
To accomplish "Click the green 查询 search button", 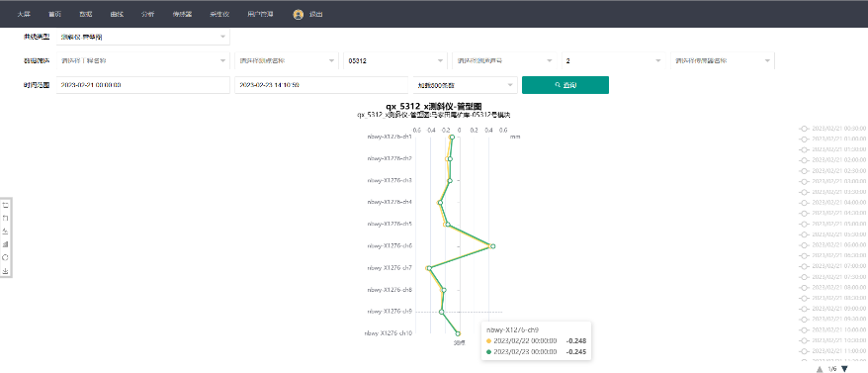I will pyautogui.click(x=565, y=85).
